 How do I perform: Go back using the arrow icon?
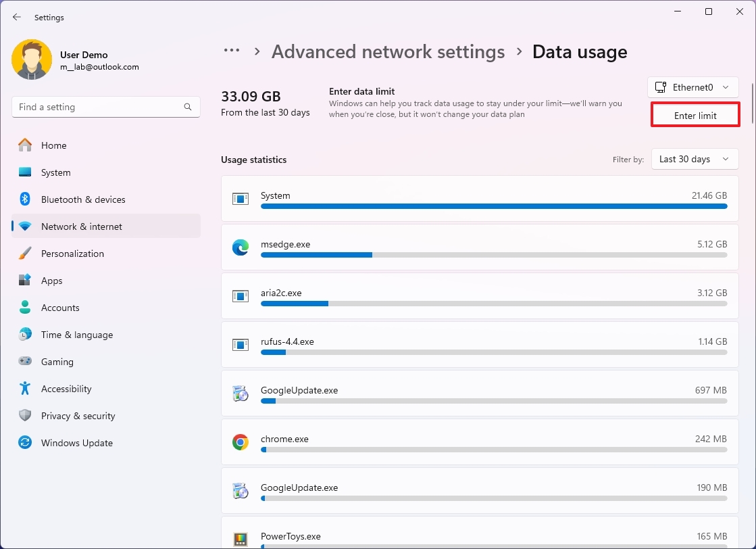[17, 17]
